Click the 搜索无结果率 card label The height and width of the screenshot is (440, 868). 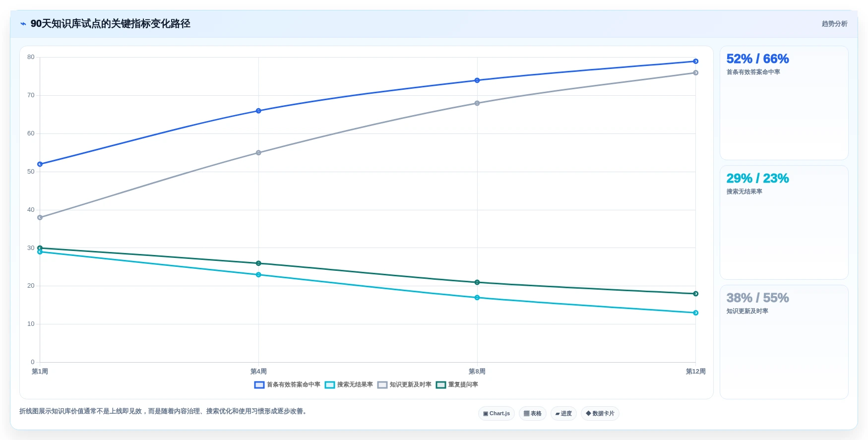coord(744,191)
